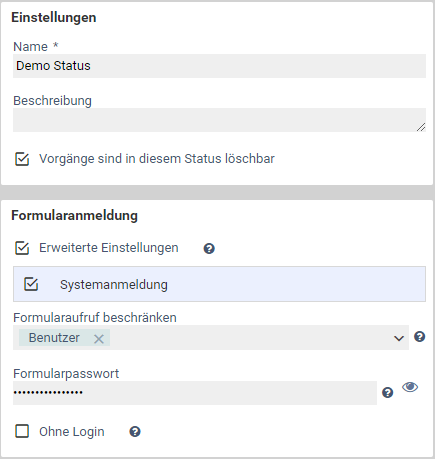Viewport: 435px width, 459px height.
Task: Disable the Systemanmeldung checkbox
Action: [31, 284]
